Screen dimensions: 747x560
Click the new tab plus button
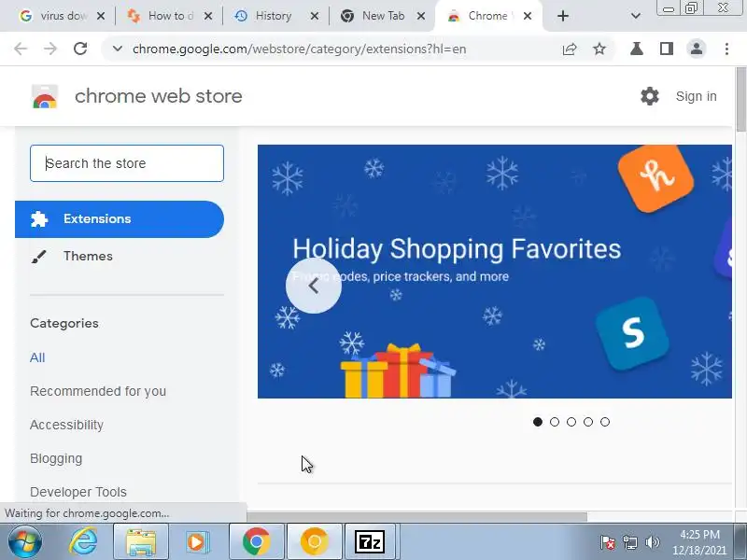[563, 16]
